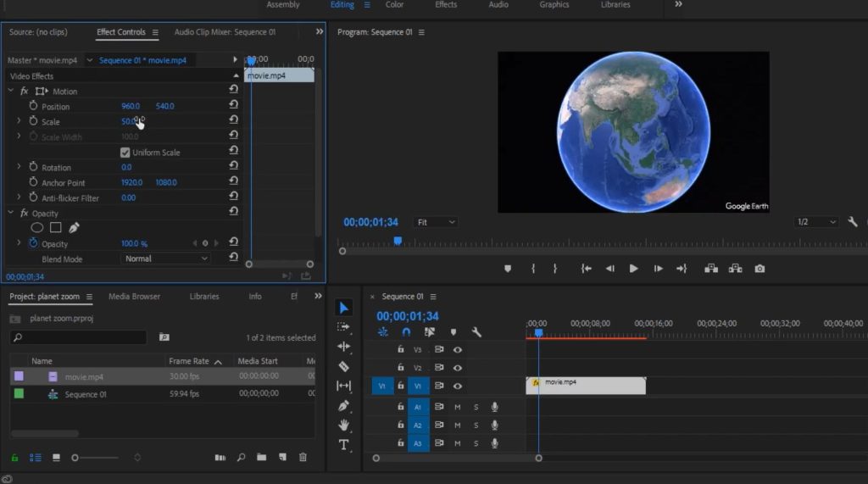Select the Pen tool in toolbox
Screen dimensions: 868x484
tap(343, 405)
